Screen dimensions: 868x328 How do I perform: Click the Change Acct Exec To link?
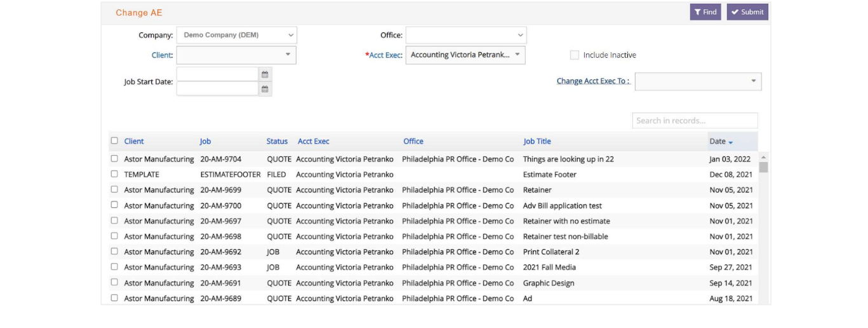click(x=593, y=81)
